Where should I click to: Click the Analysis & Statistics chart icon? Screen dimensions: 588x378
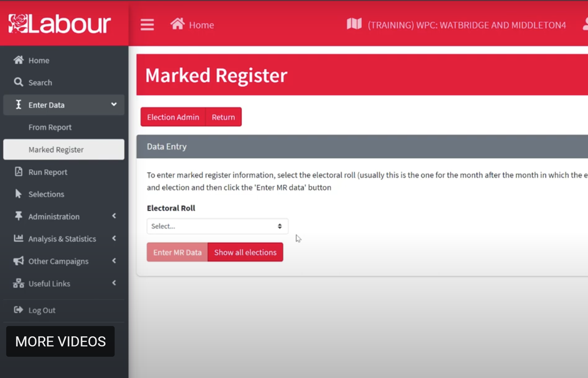[18, 238]
